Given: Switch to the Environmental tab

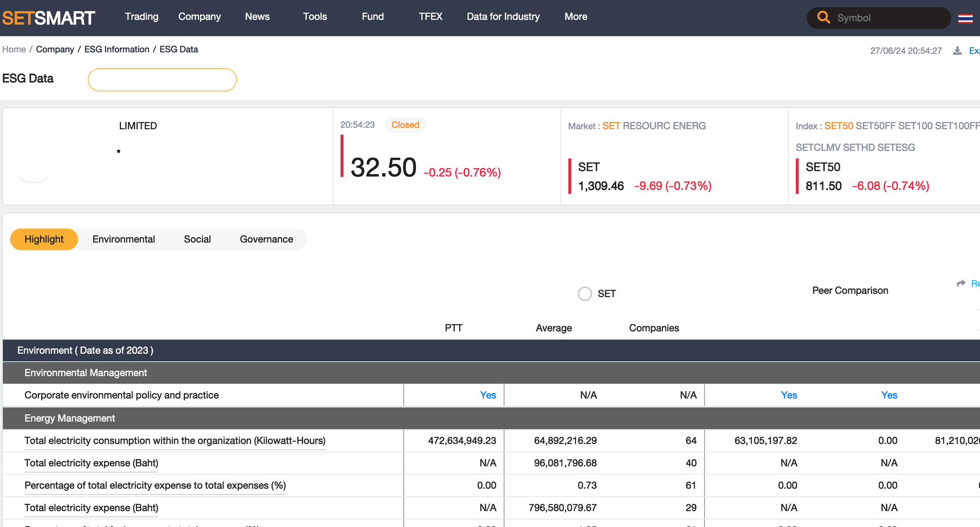Looking at the screenshot, I should tap(123, 239).
